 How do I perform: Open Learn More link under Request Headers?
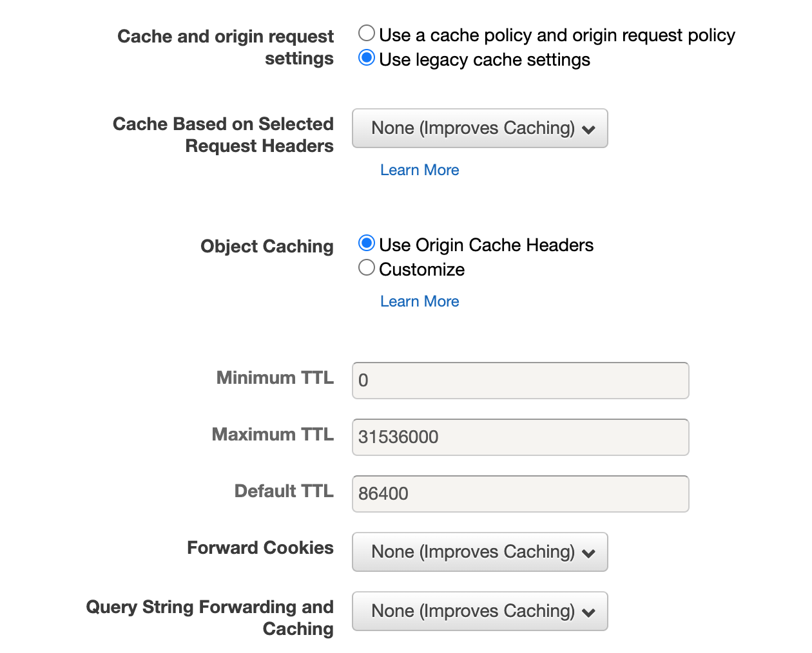pyautogui.click(x=420, y=170)
